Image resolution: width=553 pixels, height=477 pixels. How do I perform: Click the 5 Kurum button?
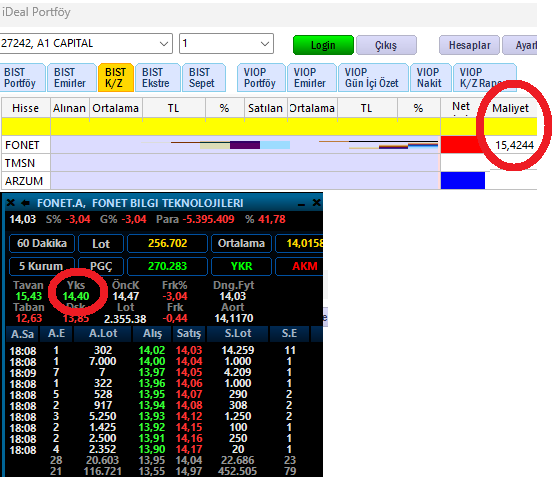click(x=41, y=266)
